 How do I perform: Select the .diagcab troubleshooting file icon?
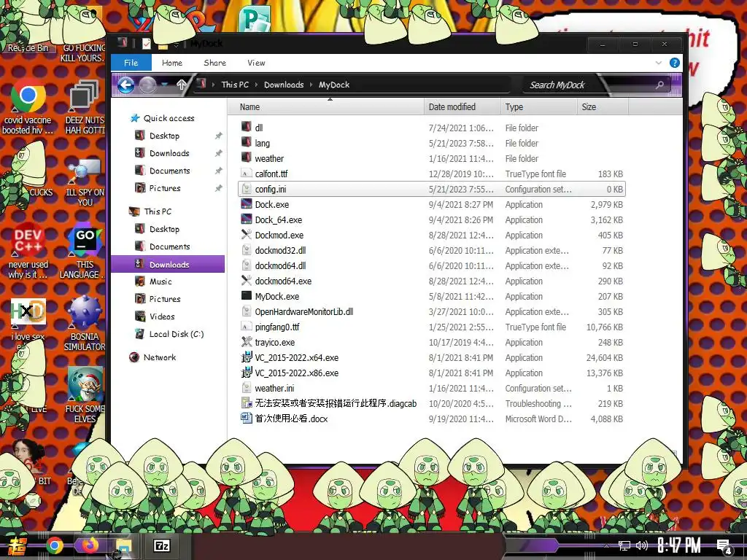click(247, 403)
